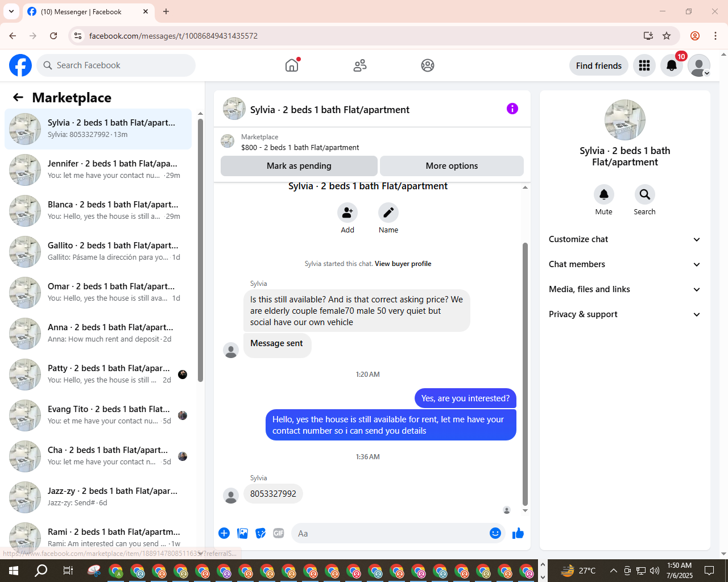Select the Messenger Facebook browser tab
This screenshot has height=582, width=728.
pyautogui.click(x=88, y=11)
